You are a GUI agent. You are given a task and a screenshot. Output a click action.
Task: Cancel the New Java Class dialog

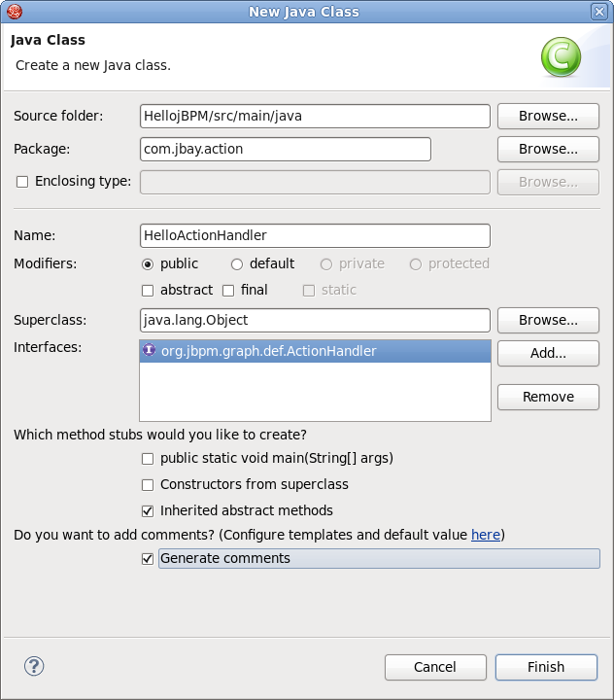point(435,667)
